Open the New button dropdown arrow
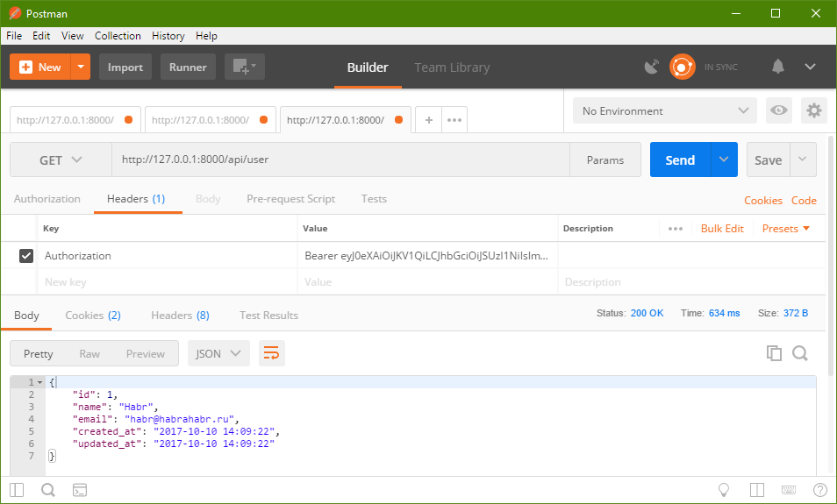Viewport: 837px width, 504px height. [x=81, y=67]
